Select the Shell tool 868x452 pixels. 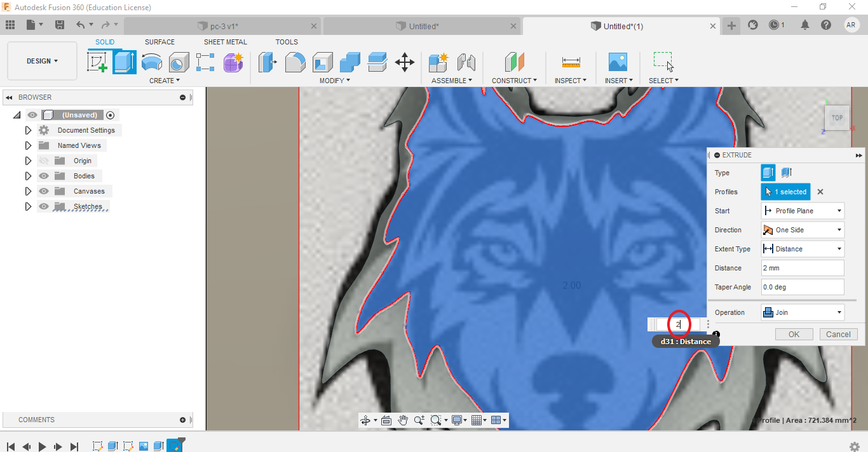[322, 62]
